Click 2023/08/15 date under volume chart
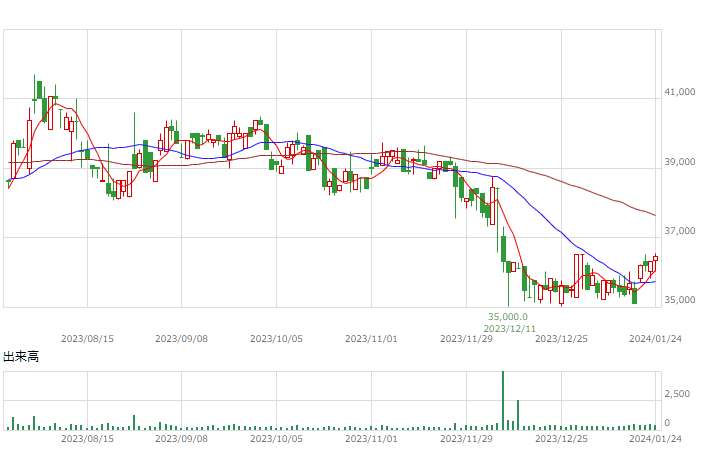The image size is (702, 452). pyautogui.click(x=87, y=439)
